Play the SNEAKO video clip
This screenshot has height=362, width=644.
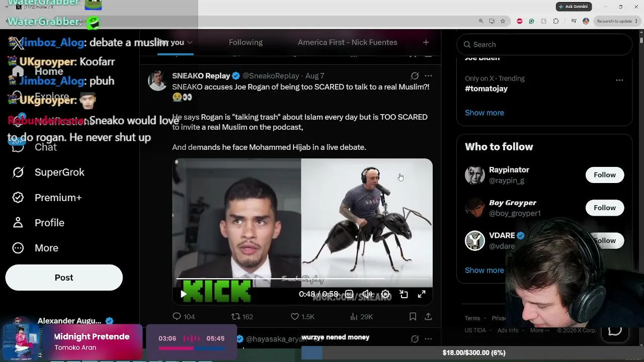click(x=184, y=294)
